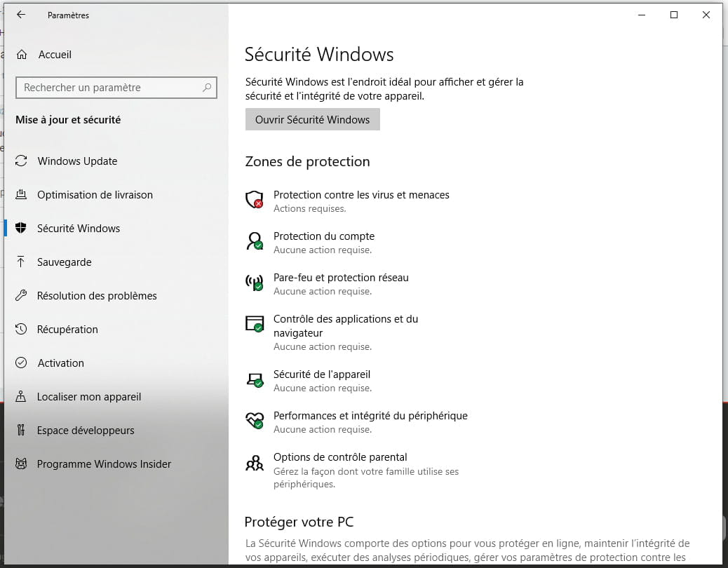Click the Pare-feu antenna icon
Viewport: 728px width, 568px height.
pos(255,282)
